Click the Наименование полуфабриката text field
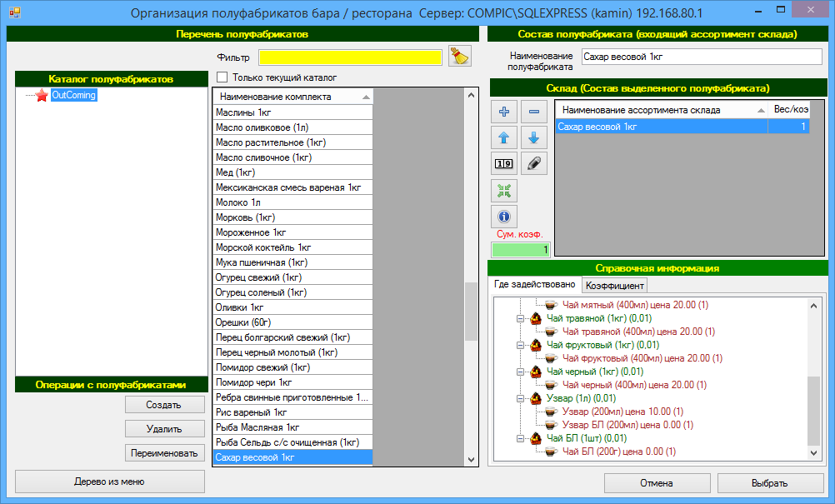Viewport: 835px width, 504px height. 702,57
